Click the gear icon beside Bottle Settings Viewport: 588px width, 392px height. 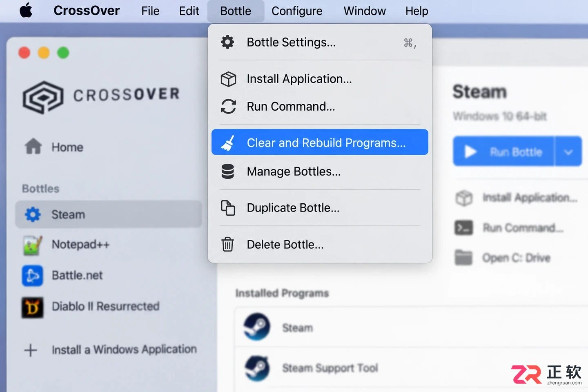(227, 42)
